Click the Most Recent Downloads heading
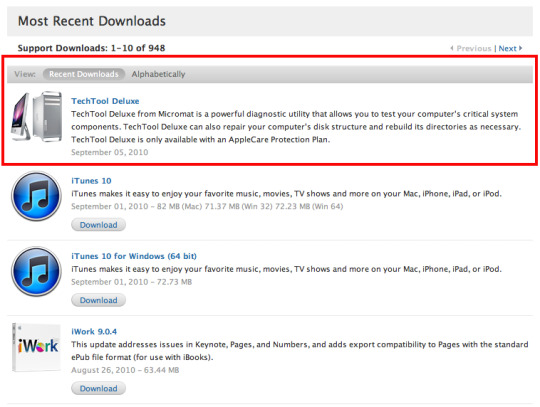 92,21
